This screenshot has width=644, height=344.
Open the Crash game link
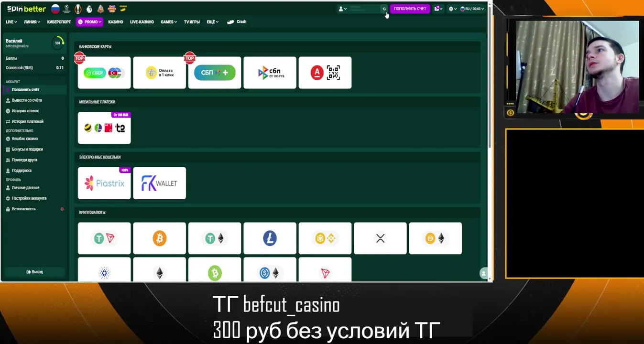pos(237,22)
